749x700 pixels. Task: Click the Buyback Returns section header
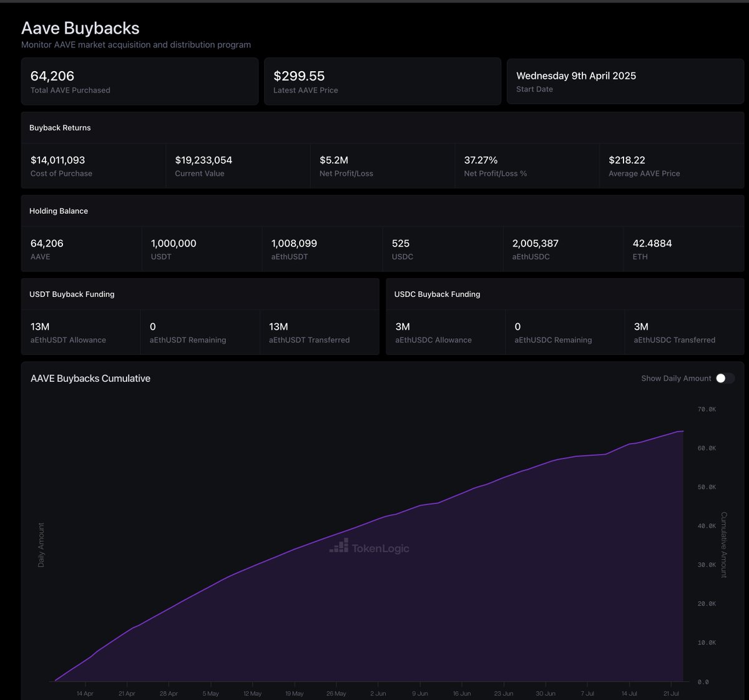tap(60, 127)
